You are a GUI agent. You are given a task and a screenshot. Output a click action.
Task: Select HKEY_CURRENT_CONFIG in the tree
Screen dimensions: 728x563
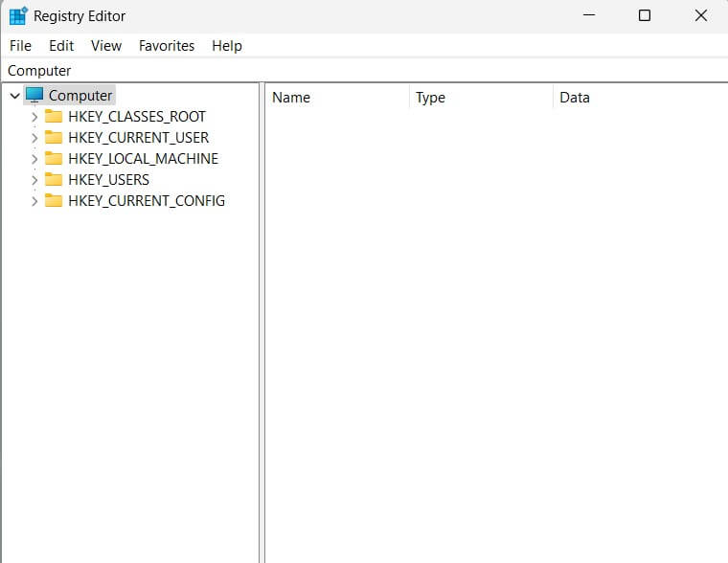click(x=147, y=201)
